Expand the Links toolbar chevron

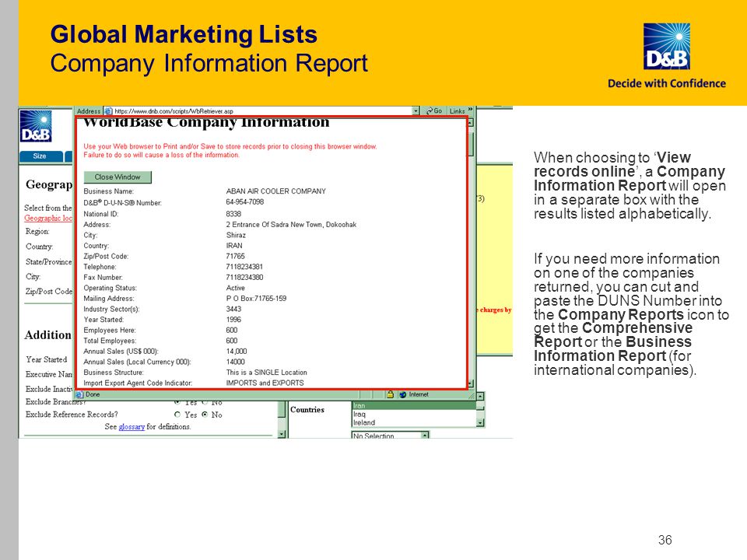471,110
